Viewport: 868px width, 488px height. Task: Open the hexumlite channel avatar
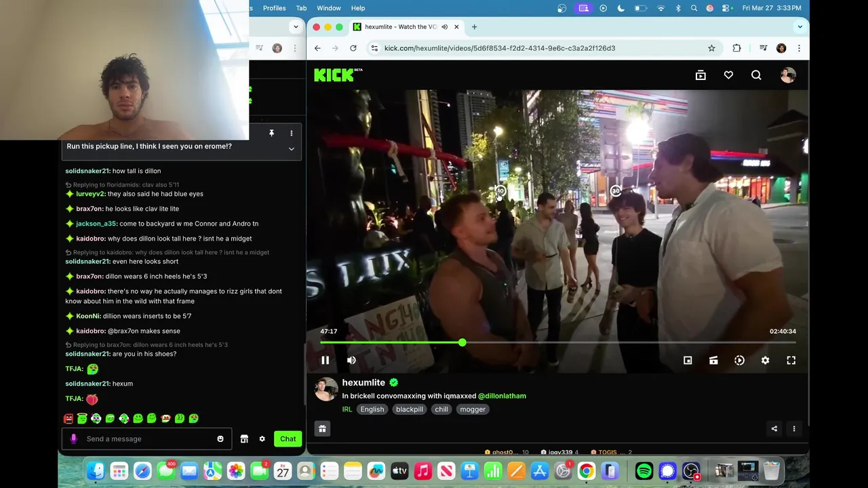click(x=326, y=389)
